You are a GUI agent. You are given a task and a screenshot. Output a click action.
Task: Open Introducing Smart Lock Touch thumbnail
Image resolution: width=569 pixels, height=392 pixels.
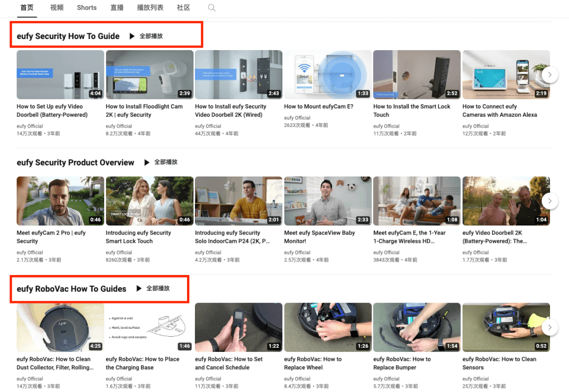tap(150, 201)
